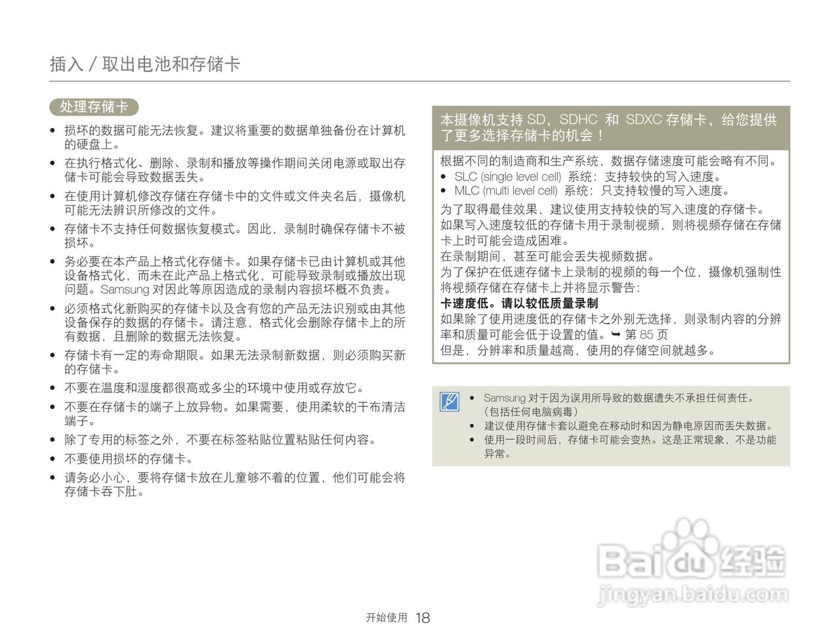Click the page number 18

tap(424, 617)
